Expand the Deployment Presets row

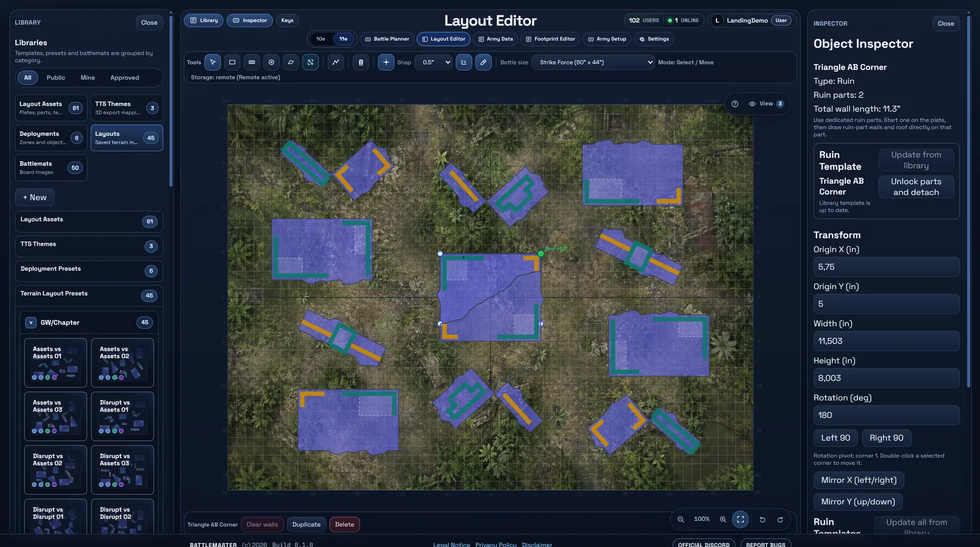coord(89,271)
